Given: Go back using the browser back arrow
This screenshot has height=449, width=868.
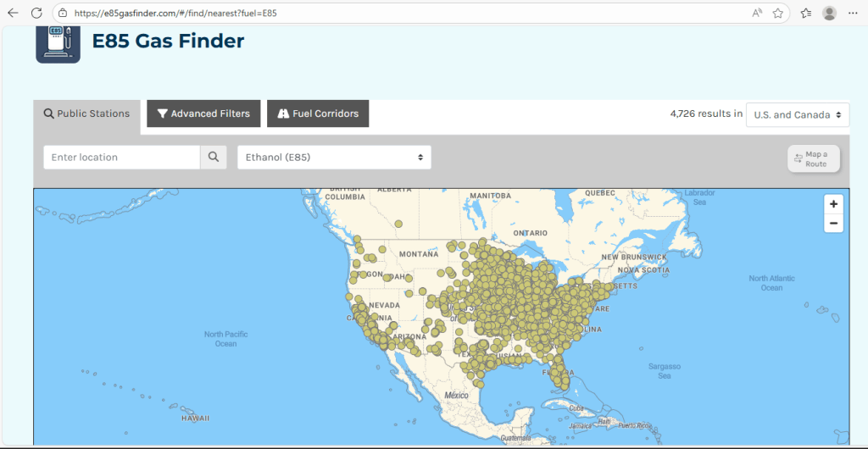Looking at the screenshot, I should [13, 14].
